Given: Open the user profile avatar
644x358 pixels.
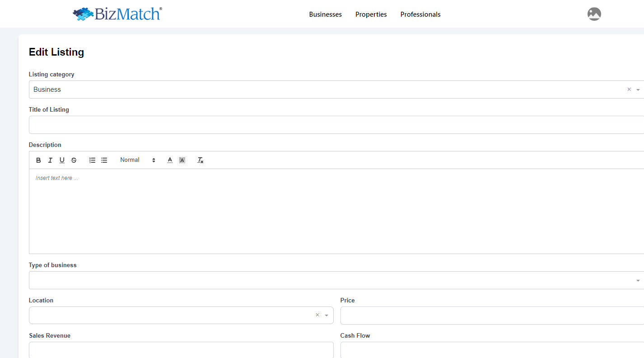Looking at the screenshot, I should (x=594, y=14).
